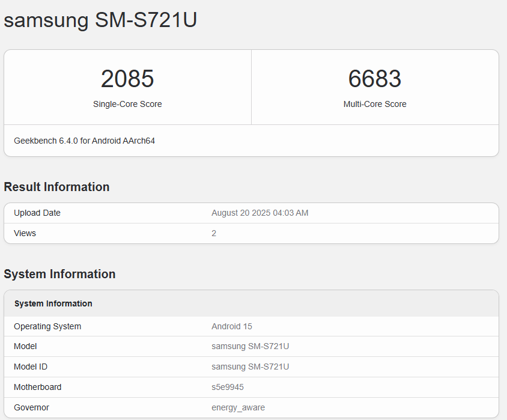Select the Views row label

[x=25, y=233]
